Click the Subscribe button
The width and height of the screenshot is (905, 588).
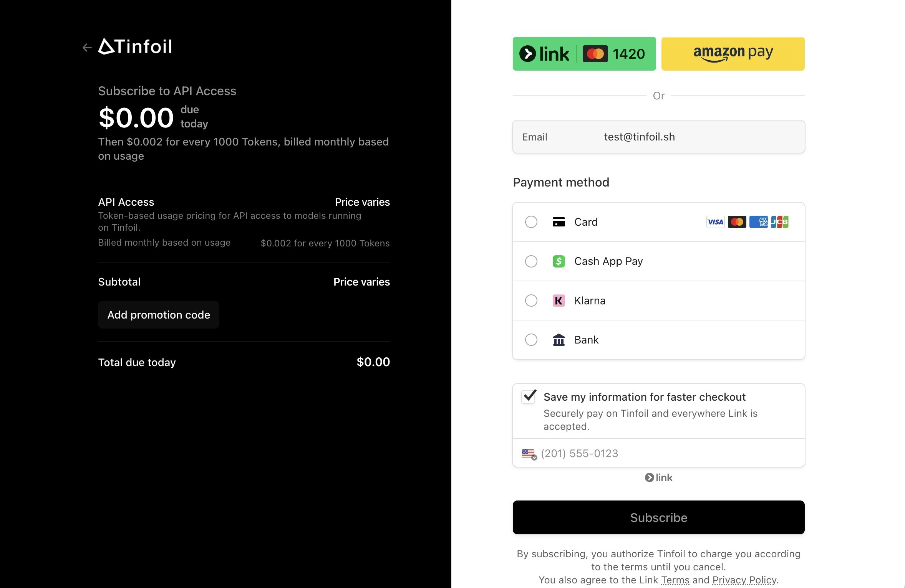pyautogui.click(x=659, y=517)
